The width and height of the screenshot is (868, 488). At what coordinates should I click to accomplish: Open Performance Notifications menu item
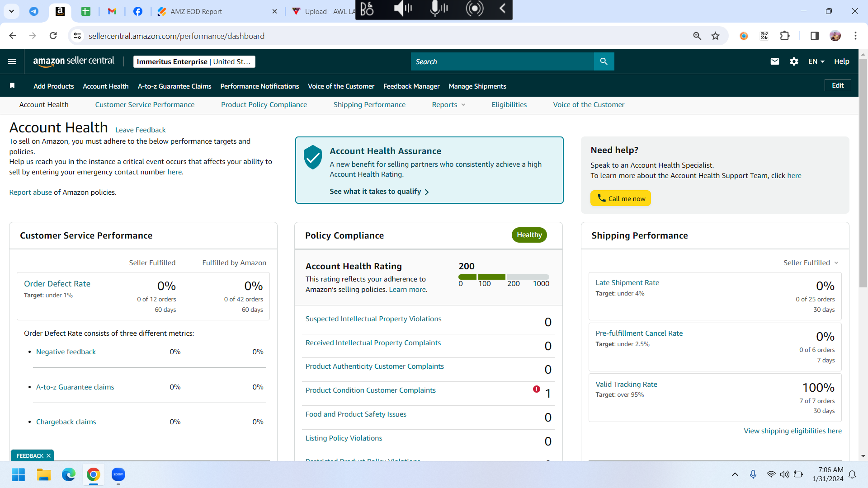click(259, 86)
